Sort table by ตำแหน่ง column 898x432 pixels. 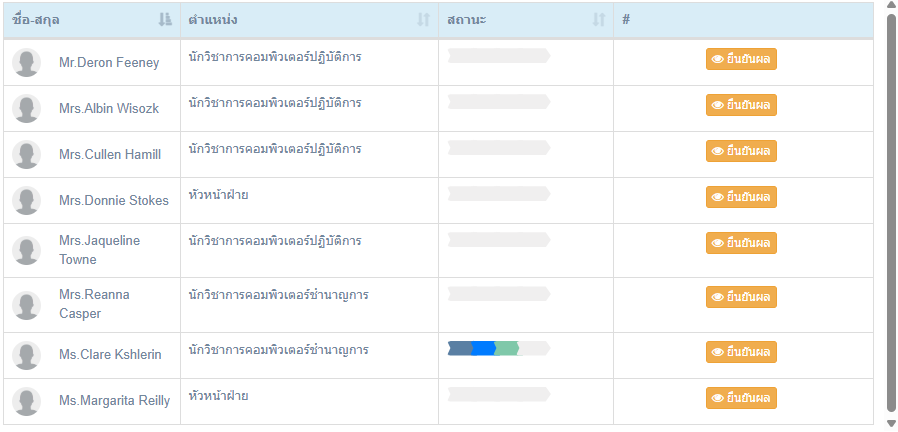pyautogui.click(x=309, y=20)
